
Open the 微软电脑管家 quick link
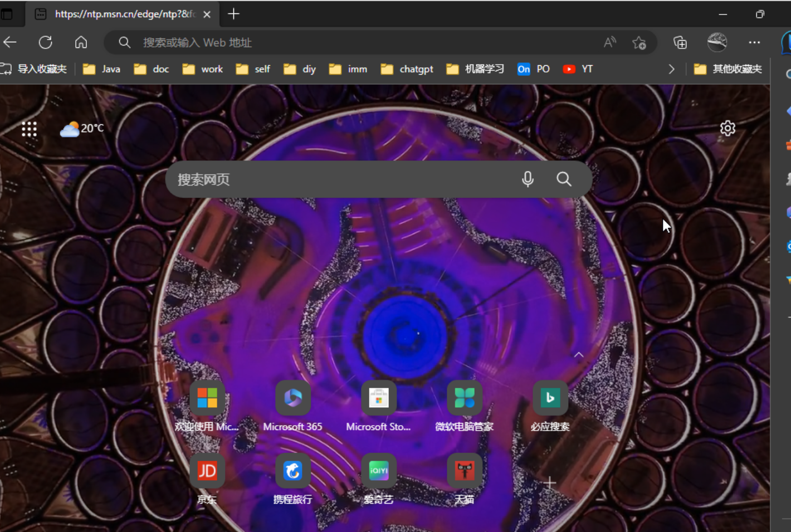point(464,407)
